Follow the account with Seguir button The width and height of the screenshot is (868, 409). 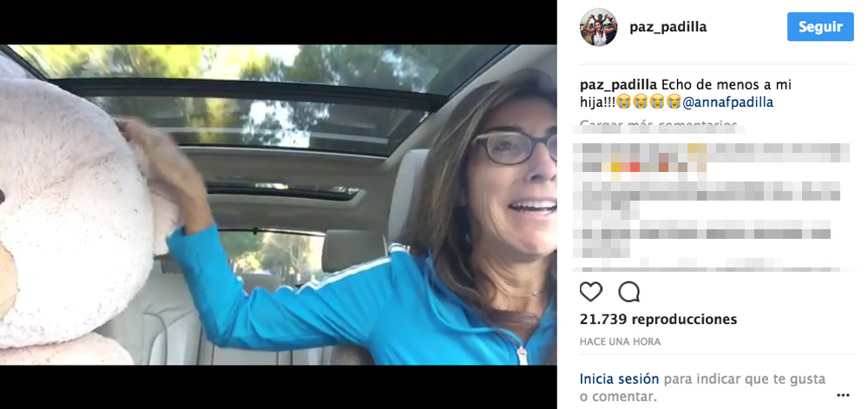820,27
